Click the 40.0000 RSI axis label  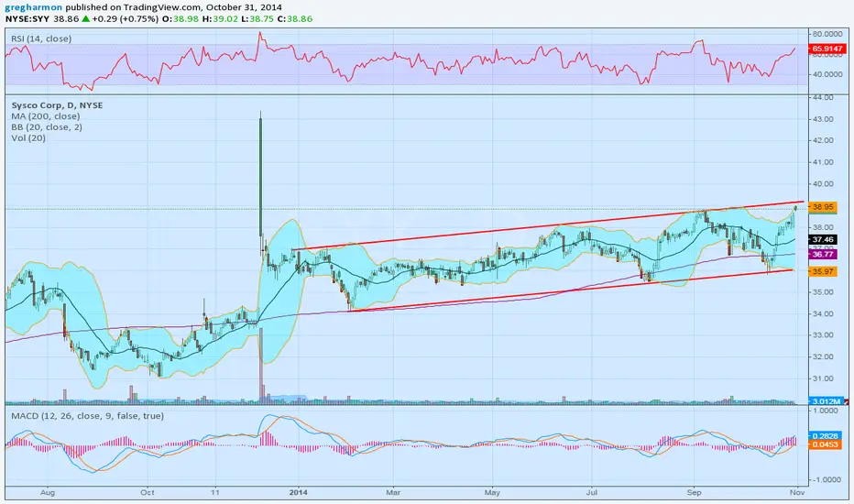click(x=827, y=74)
